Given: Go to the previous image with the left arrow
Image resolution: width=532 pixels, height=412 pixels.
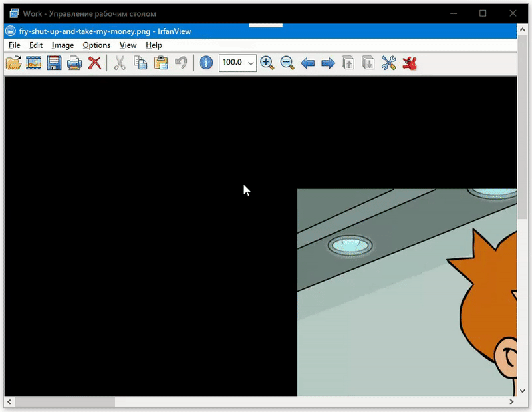Looking at the screenshot, I should (308, 63).
